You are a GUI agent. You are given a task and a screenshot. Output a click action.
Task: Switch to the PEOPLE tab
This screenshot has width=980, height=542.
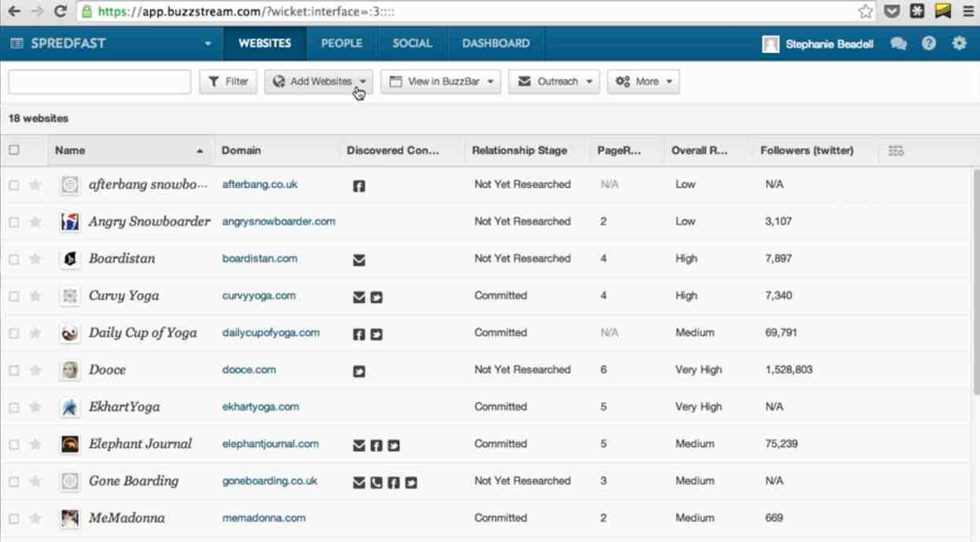(x=342, y=44)
